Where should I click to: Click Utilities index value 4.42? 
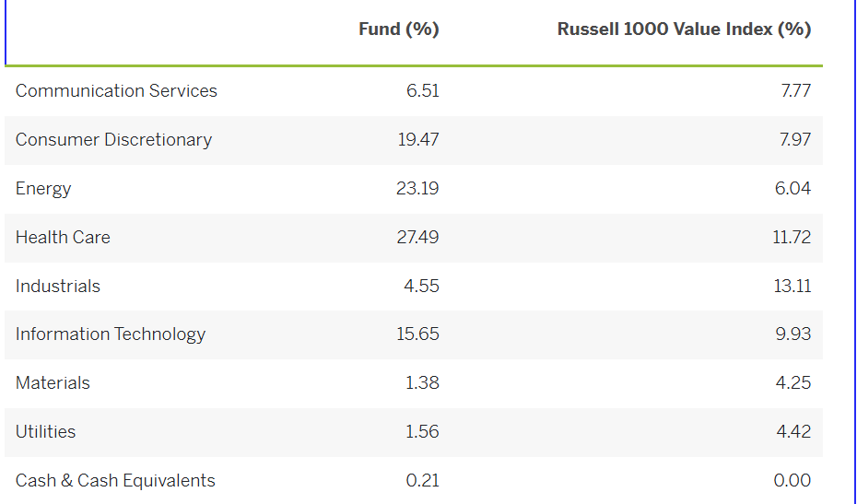[x=793, y=432]
